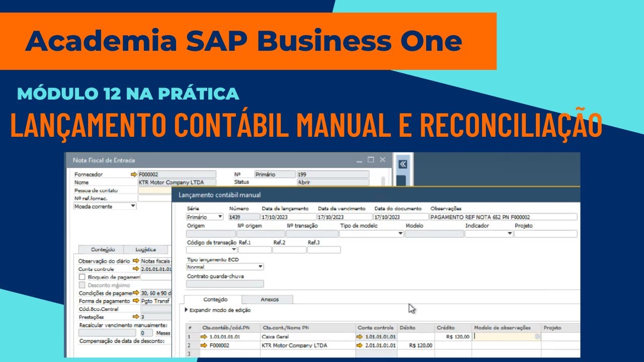This screenshot has width=644, height=362.
Task: Expand the Expandir modo de edição section
Action: pyautogui.click(x=217, y=310)
